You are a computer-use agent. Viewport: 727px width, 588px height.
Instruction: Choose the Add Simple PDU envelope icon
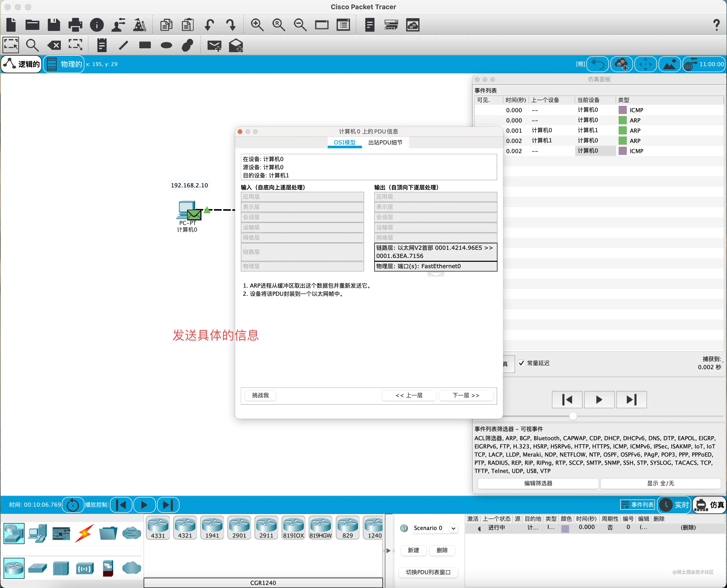point(214,45)
